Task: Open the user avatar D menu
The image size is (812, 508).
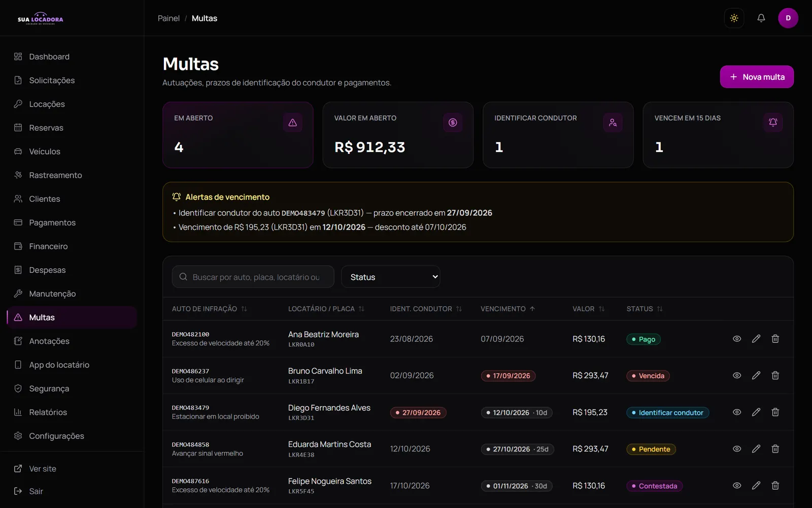Action: tap(788, 18)
